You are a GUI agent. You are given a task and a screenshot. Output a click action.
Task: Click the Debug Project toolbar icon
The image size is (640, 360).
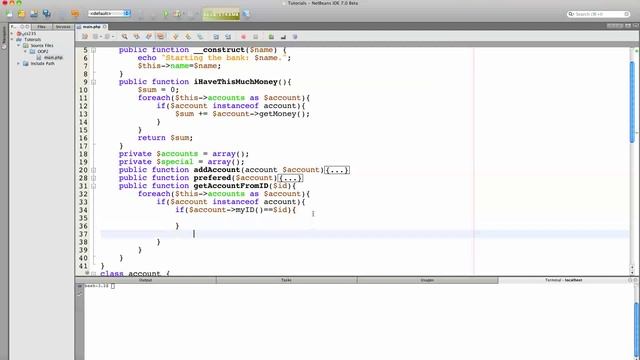click(x=178, y=14)
